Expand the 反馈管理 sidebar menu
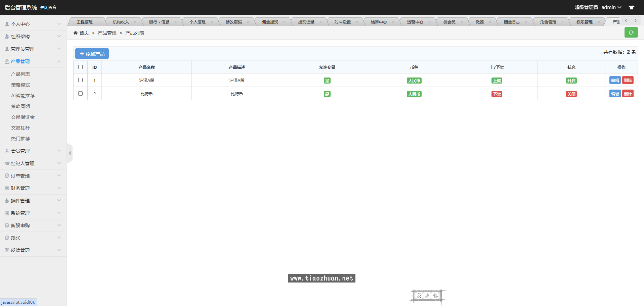 [x=33, y=250]
